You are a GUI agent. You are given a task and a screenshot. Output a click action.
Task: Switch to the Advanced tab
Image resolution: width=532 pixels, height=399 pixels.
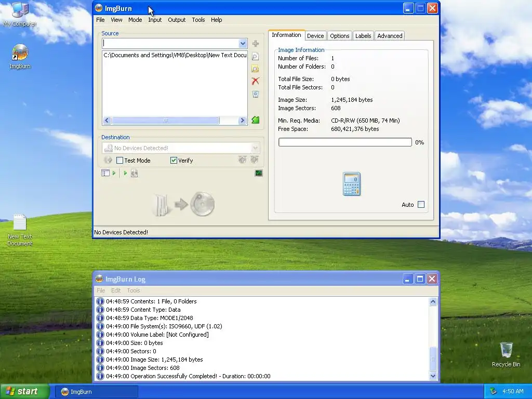pos(390,36)
